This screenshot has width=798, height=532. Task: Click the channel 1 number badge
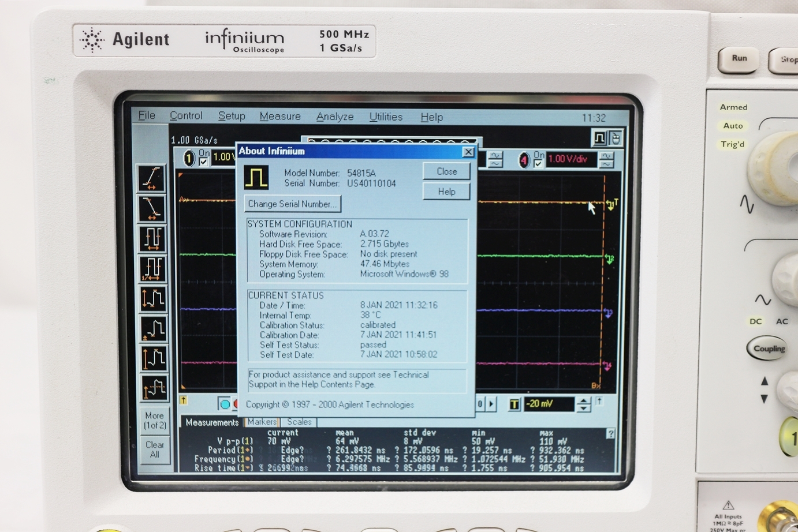[189, 158]
